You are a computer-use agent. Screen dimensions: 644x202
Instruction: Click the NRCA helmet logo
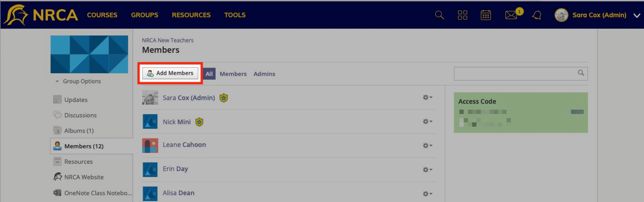point(41,15)
